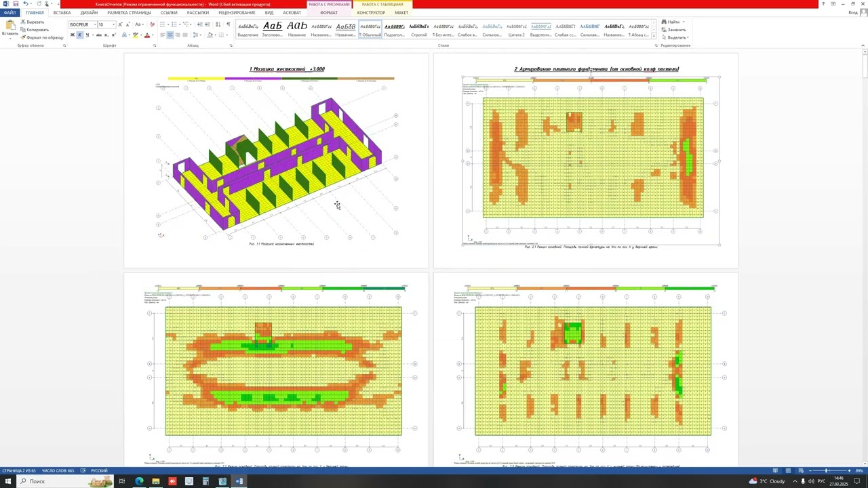Click the Sort (A-Z) paragraph icon
Image resolution: width=868 pixels, height=488 pixels.
point(218,24)
